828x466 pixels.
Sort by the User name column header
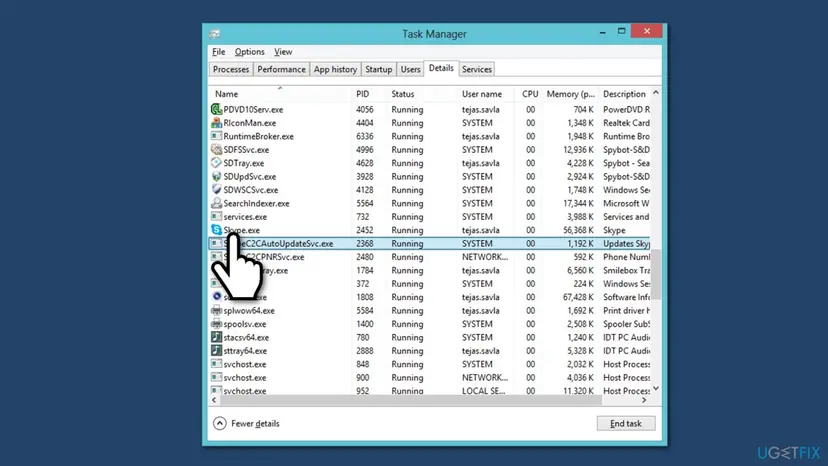(482, 94)
